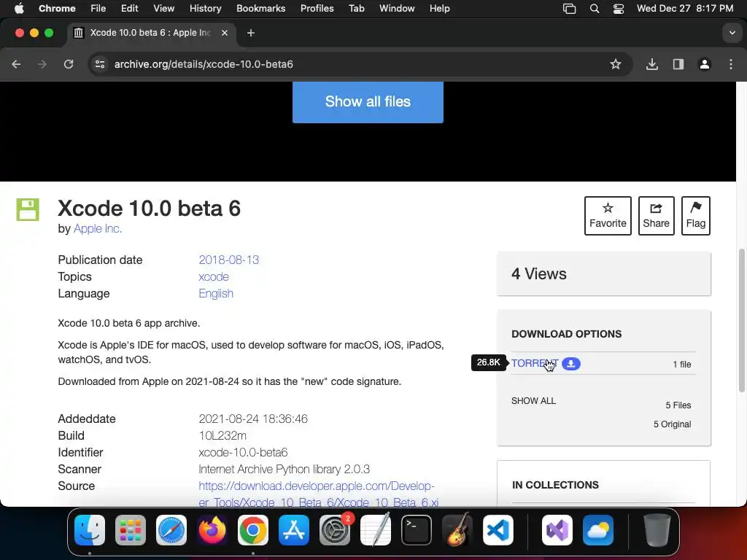
Task: Open the Edit menu
Action: click(x=129, y=8)
